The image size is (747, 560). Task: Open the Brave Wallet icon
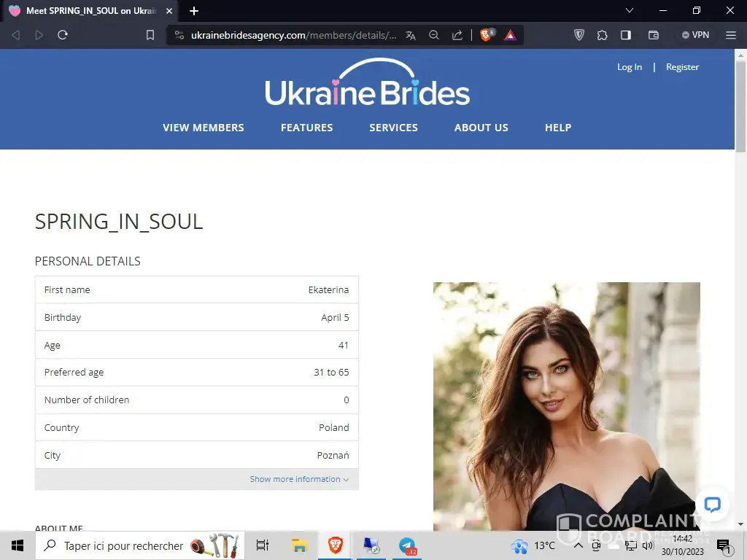pyautogui.click(x=654, y=35)
